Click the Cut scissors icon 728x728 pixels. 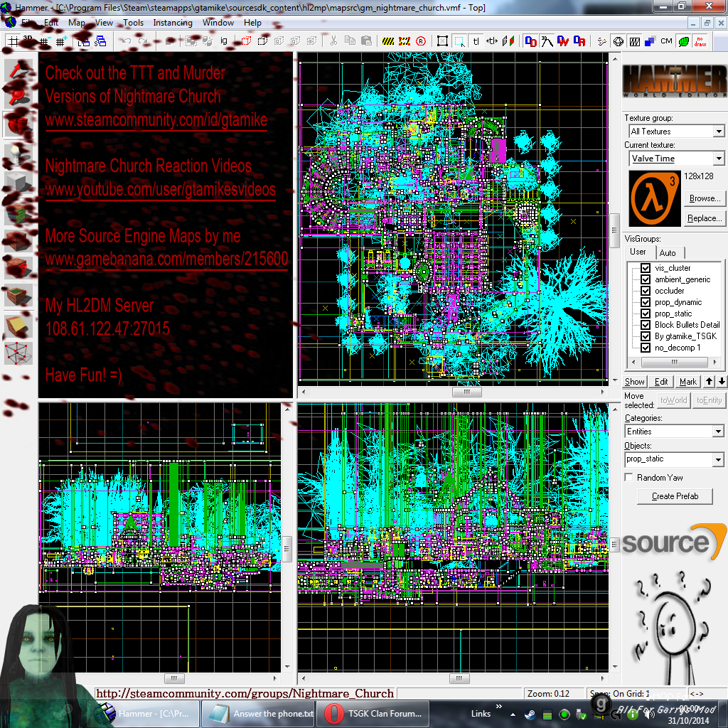(x=333, y=41)
